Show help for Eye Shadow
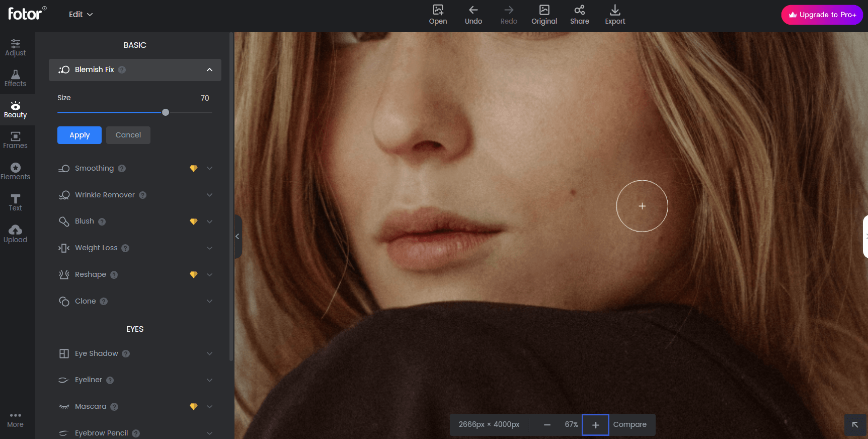 pyautogui.click(x=126, y=354)
